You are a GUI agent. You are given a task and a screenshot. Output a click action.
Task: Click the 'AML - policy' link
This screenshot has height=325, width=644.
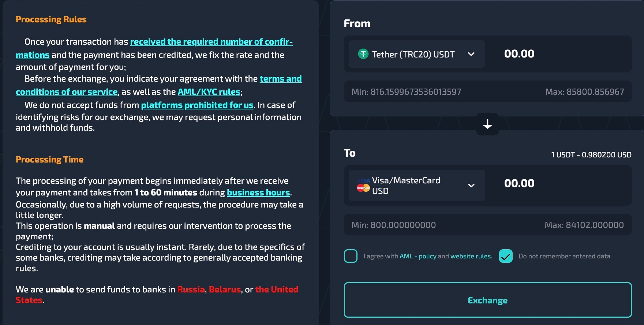click(x=418, y=256)
